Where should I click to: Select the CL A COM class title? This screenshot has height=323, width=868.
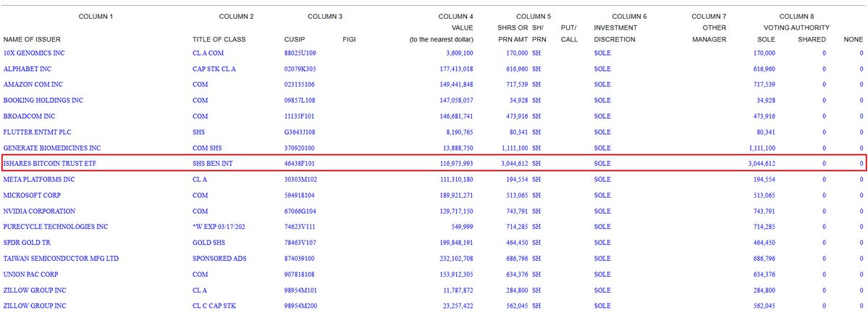click(x=208, y=53)
